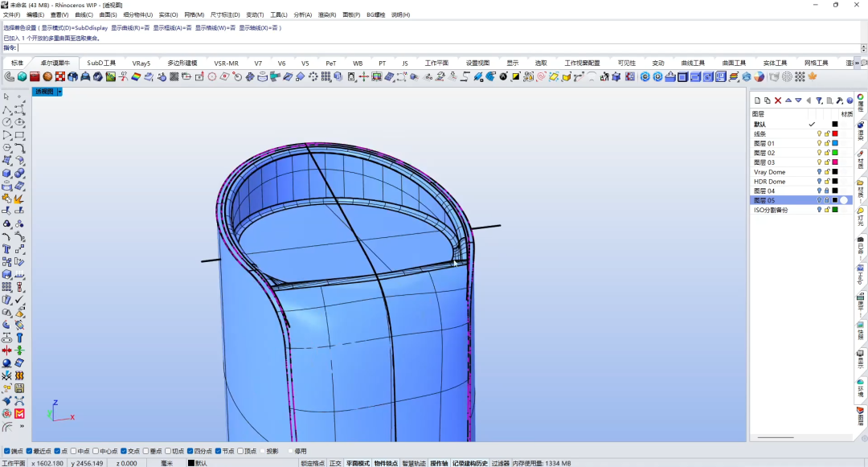868x467 pixels.
Task: Open layers panel help question-mark icon
Action: pyautogui.click(x=850, y=100)
